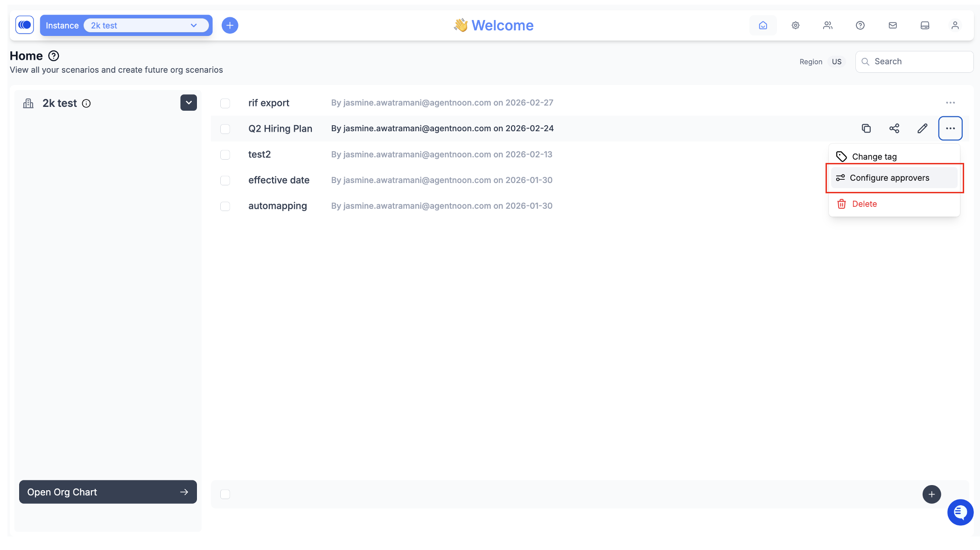Click the mail envelope icon in header

pyautogui.click(x=893, y=25)
